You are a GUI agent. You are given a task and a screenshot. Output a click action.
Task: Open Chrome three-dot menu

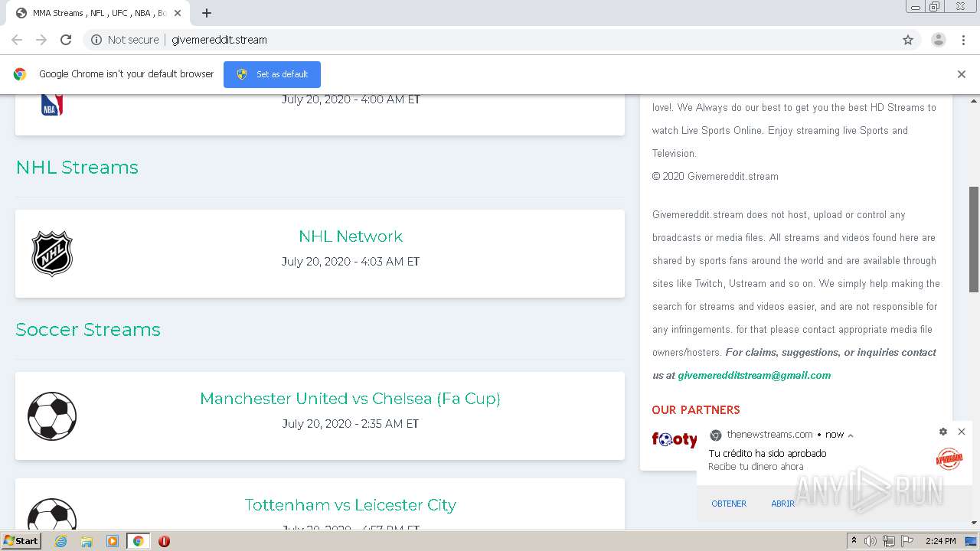[x=964, y=40]
